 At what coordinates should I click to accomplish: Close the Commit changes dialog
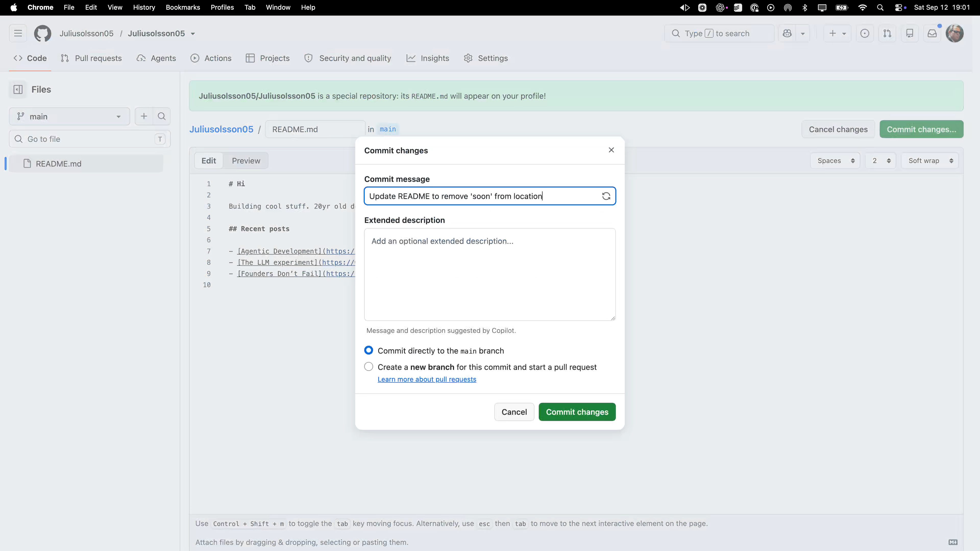[611, 150]
